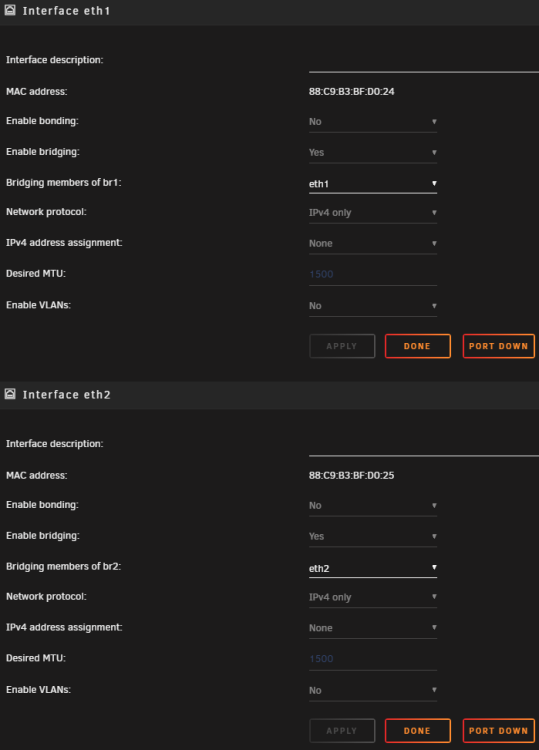The image size is (539, 750).
Task: Open eth2 Enable bonding dropdown
Action: (x=373, y=506)
